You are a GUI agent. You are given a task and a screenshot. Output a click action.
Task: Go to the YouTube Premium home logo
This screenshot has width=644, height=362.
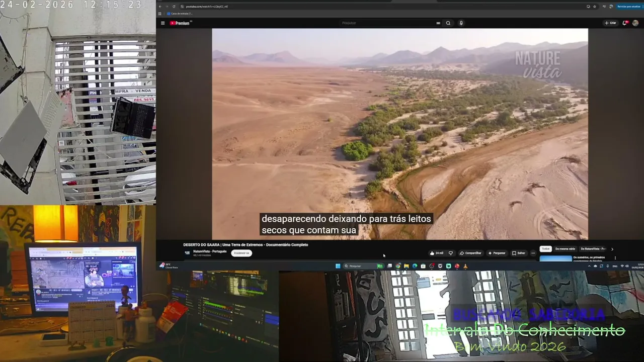pos(181,23)
